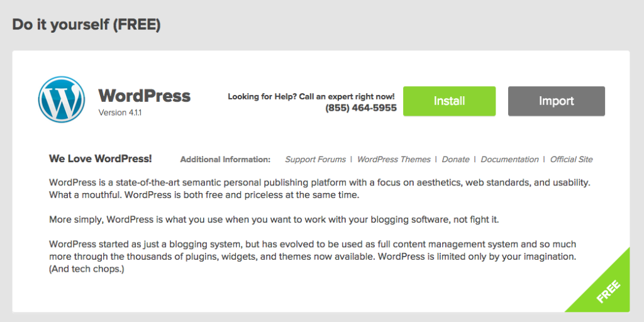Click the "Additional Information:" label

pyautogui.click(x=226, y=159)
